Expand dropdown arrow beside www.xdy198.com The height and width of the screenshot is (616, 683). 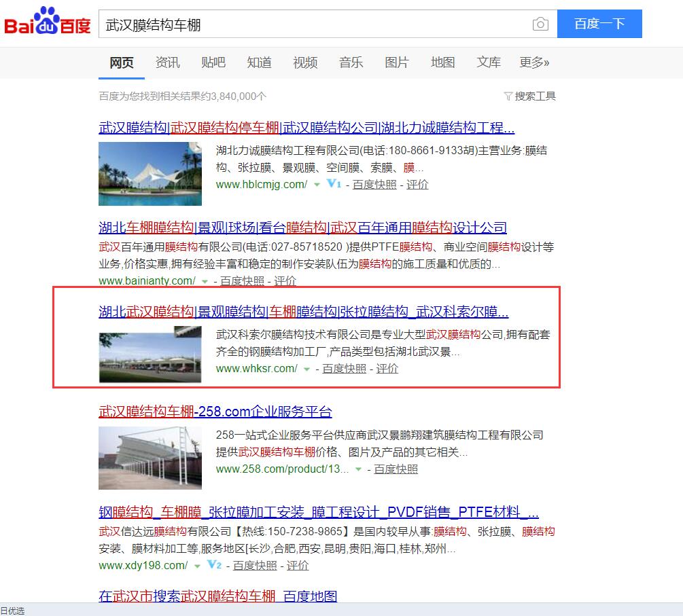tap(196, 566)
